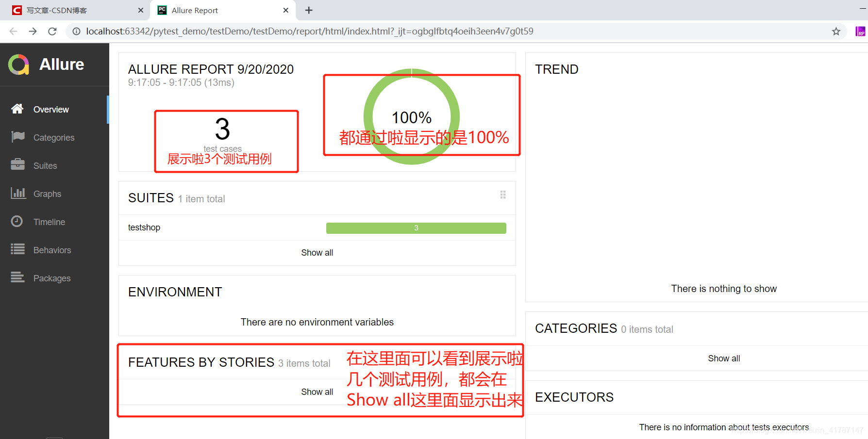This screenshot has height=439, width=868.
Task: Click the Graphs bar chart icon
Action: [18, 193]
